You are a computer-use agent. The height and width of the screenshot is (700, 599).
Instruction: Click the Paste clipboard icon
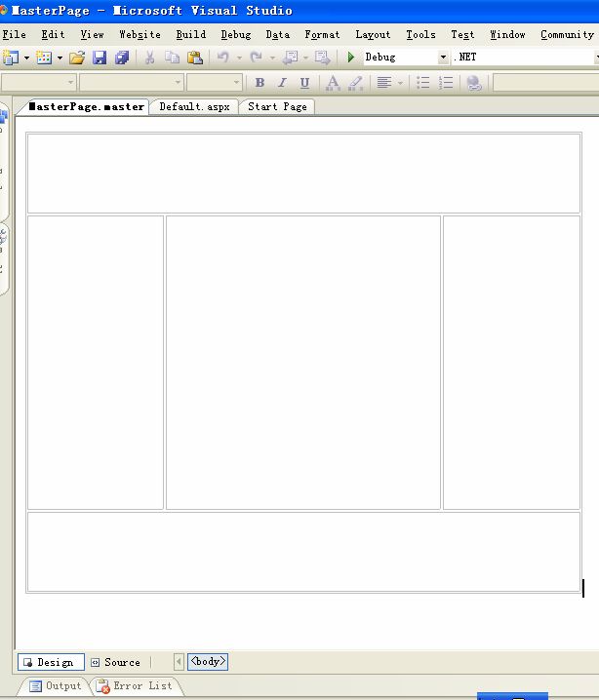pyautogui.click(x=195, y=58)
